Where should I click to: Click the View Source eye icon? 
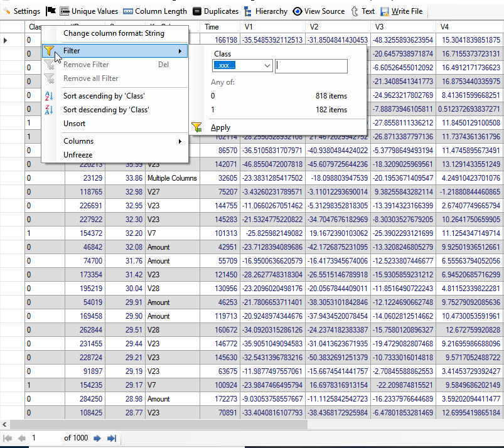click(x=298, y=11)
